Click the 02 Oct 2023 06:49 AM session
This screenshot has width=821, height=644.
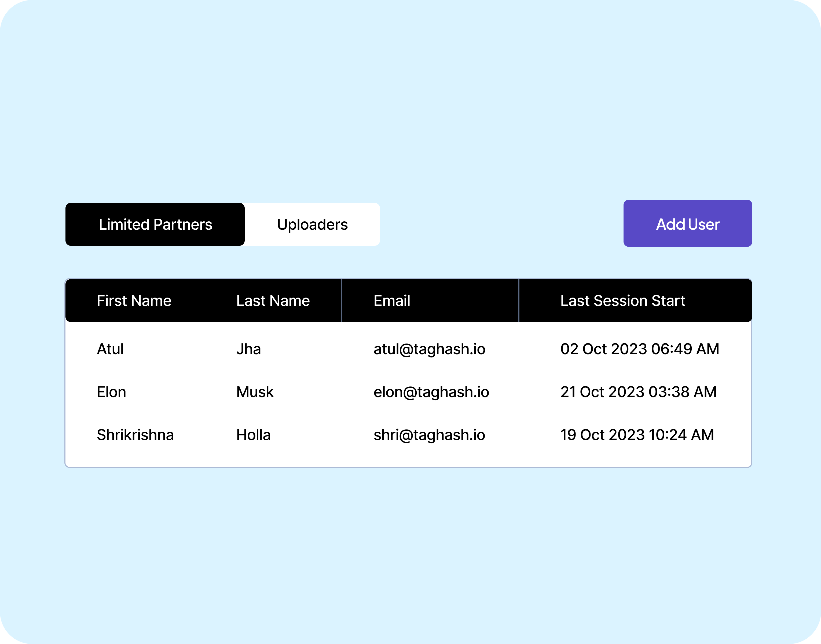tap(640, 349)
